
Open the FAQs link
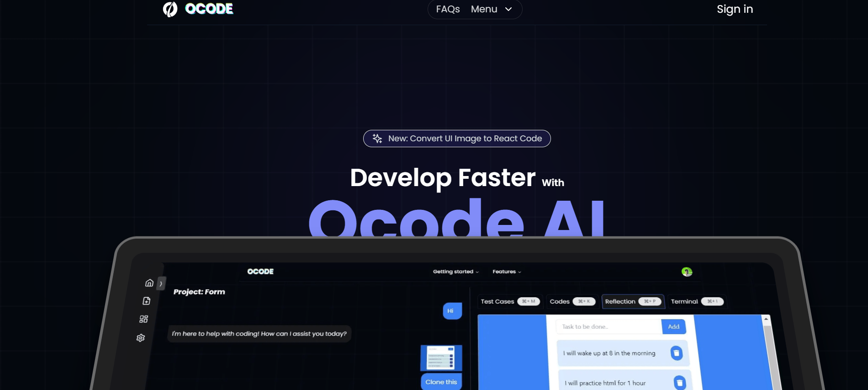point(448,9)
